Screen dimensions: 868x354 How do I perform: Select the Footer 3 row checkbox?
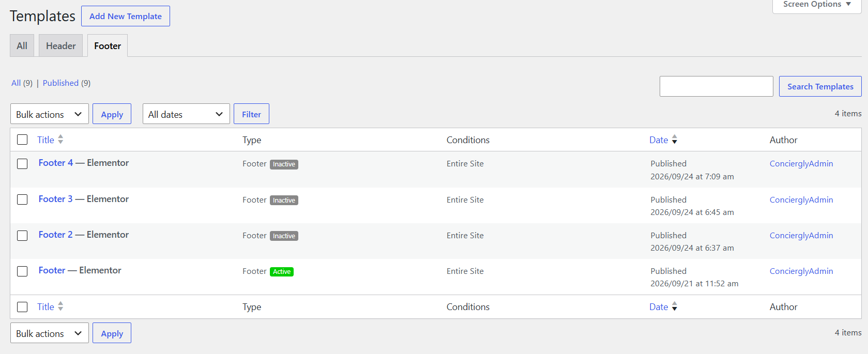pos(22,199)
